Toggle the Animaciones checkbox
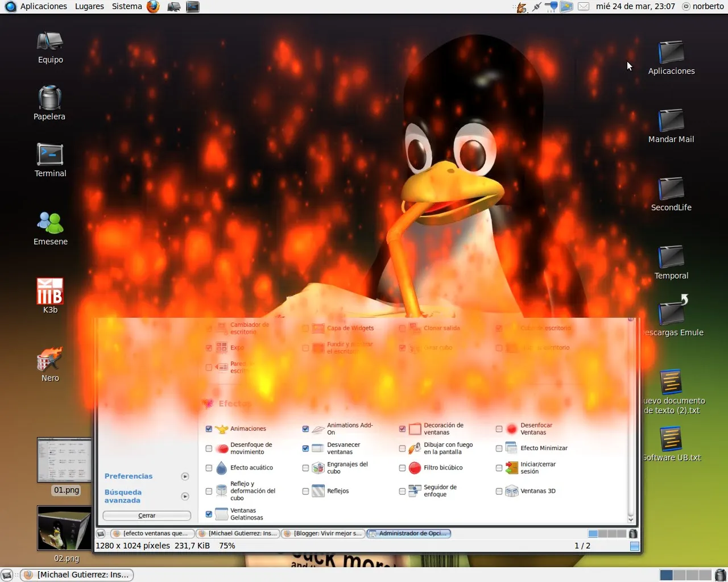Screen dimensions: 728x582 pos(209,429)
